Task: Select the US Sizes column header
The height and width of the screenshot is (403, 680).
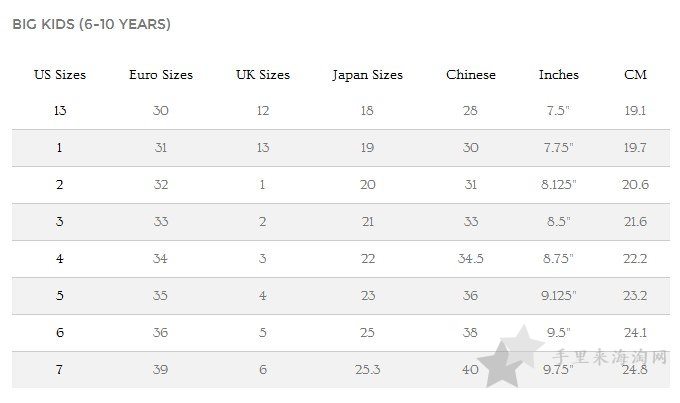Action: click(x=60, y=75)
